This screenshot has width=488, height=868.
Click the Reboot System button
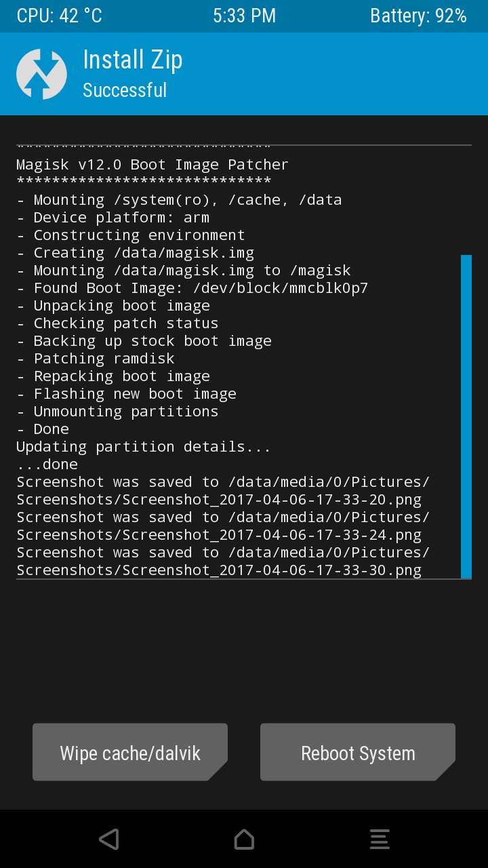pos(358,753)
